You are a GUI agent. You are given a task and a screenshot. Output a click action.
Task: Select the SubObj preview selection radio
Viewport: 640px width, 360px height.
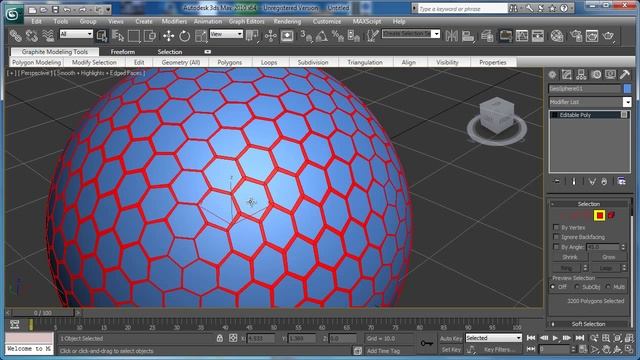point(577,287)
